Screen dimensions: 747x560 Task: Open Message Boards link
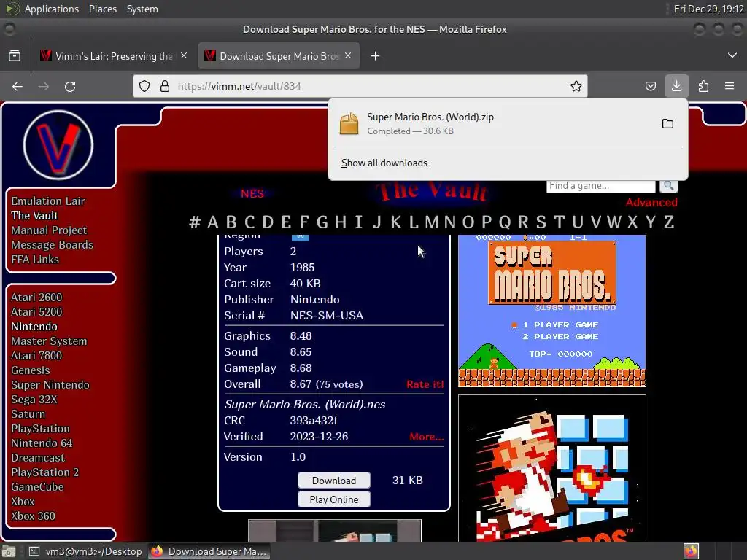tap(53, 245)
